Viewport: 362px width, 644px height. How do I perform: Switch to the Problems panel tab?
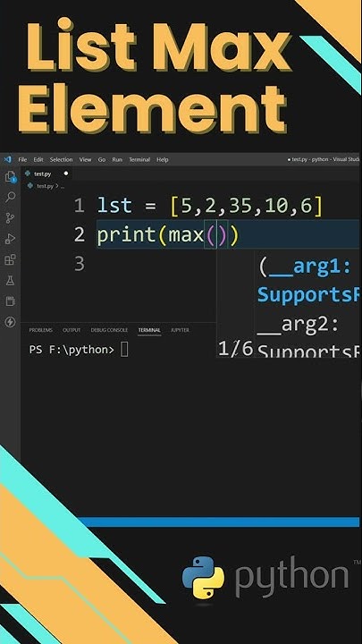tap(40, 330)
